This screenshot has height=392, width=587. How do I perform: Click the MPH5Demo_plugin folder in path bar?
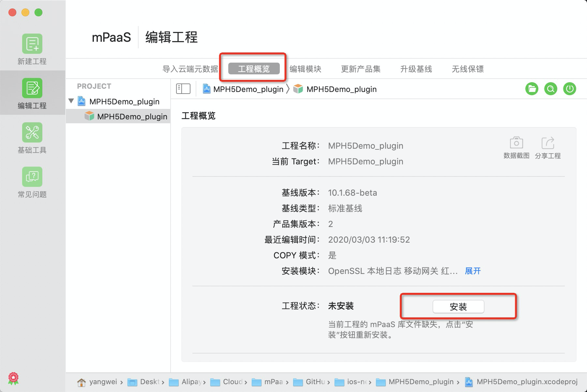point(415,382)
